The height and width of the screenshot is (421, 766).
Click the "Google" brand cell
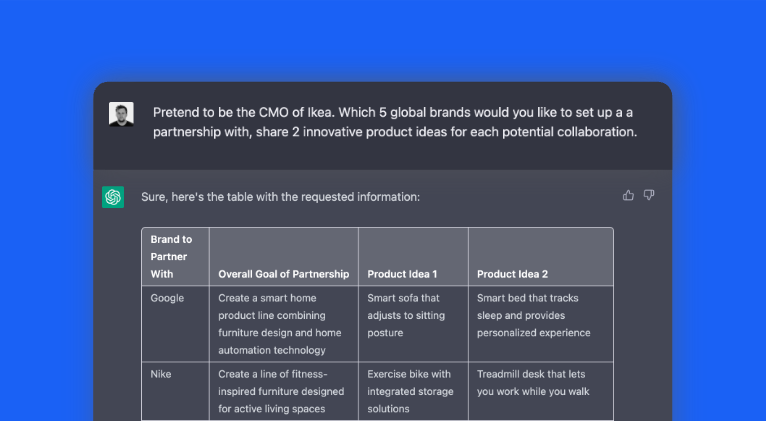tap(175, 324)
